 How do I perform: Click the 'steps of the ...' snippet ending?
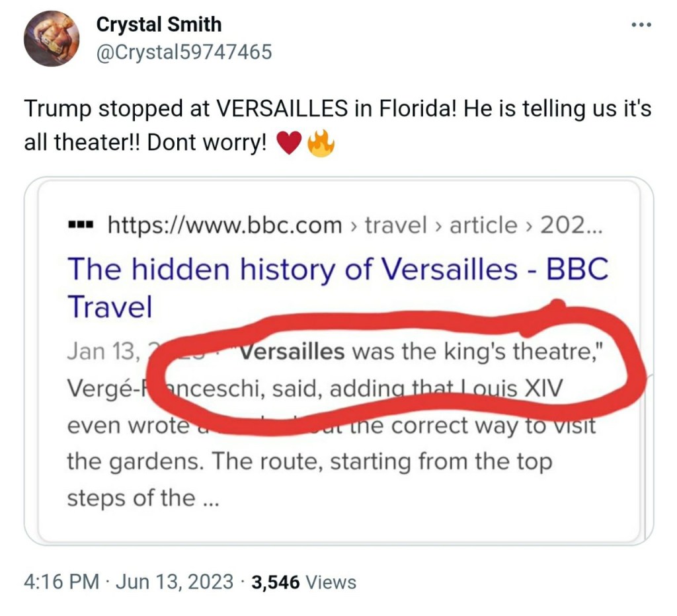pos(143,498)
